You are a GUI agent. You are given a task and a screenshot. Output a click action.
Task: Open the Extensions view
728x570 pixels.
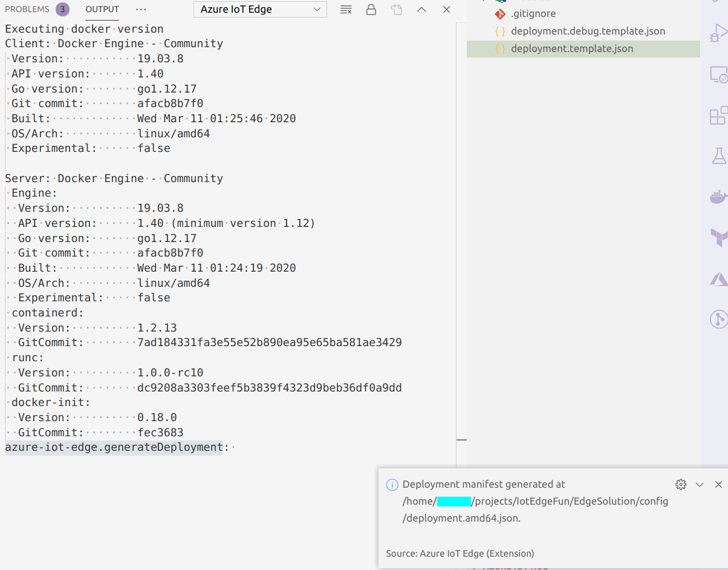718,115
